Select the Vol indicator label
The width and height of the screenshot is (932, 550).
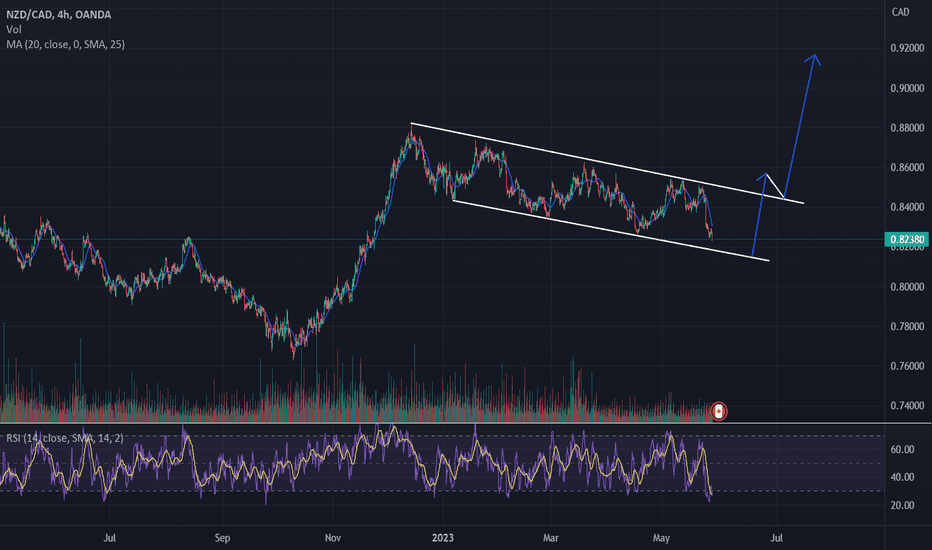[x=14, y=30]
